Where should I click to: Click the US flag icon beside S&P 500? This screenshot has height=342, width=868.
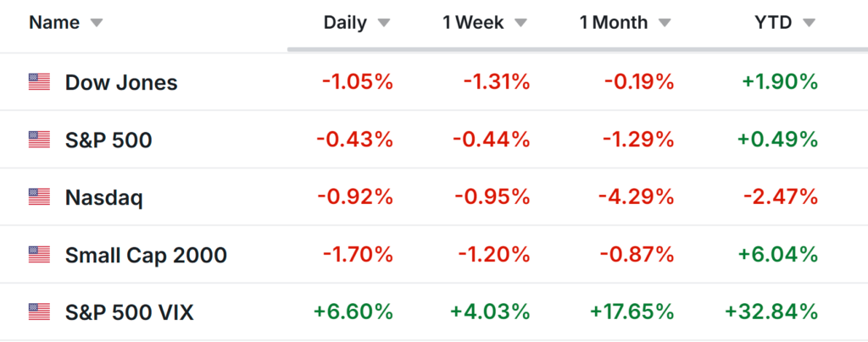tap(39, 140)
